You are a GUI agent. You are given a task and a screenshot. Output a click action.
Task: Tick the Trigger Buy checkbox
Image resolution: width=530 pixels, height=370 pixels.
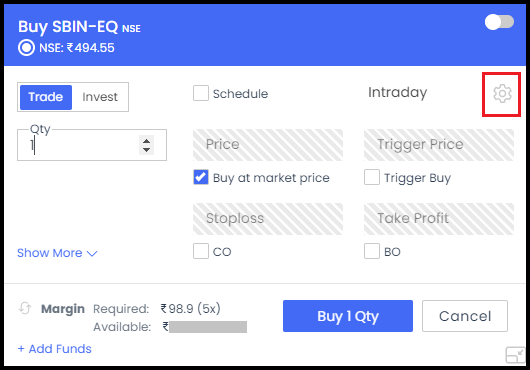click(372, 177)
